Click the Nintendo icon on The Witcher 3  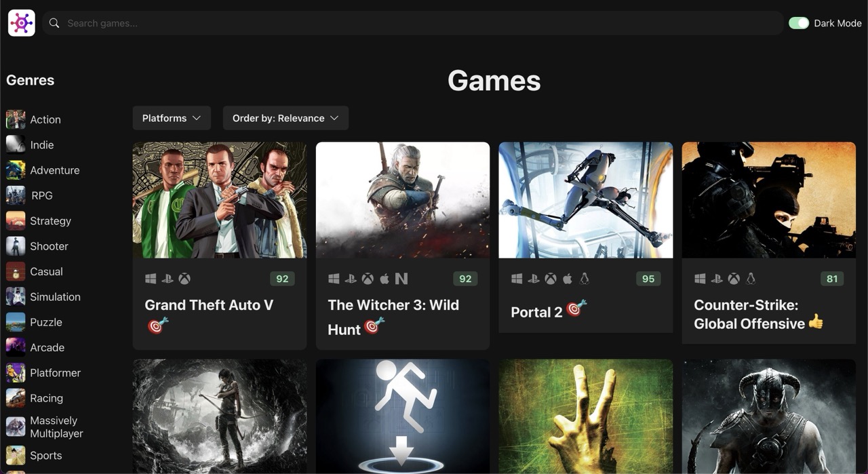click(401, 279)
